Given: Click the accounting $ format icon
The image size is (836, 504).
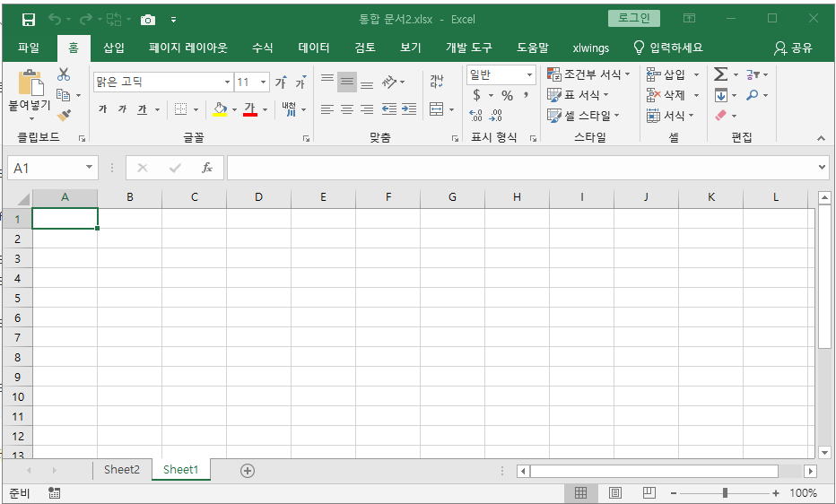Looking at the screenshot, I should (x=476, y=95).
